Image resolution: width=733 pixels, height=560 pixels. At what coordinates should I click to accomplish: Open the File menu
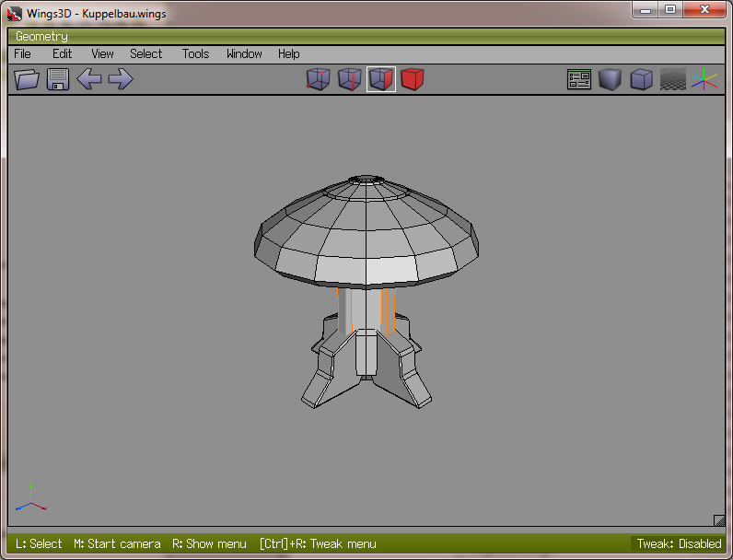pyautogui.click(x=22, y=53)
